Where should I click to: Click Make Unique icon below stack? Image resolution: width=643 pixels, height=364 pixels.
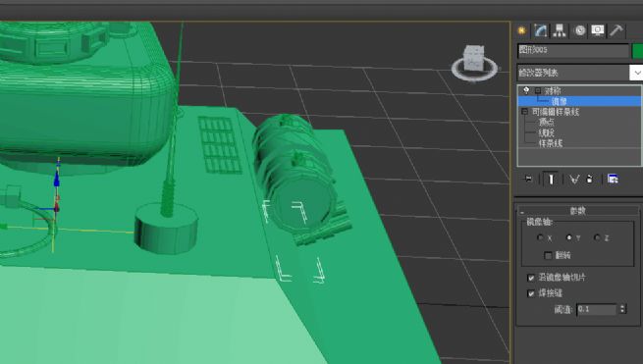[574, 180]
